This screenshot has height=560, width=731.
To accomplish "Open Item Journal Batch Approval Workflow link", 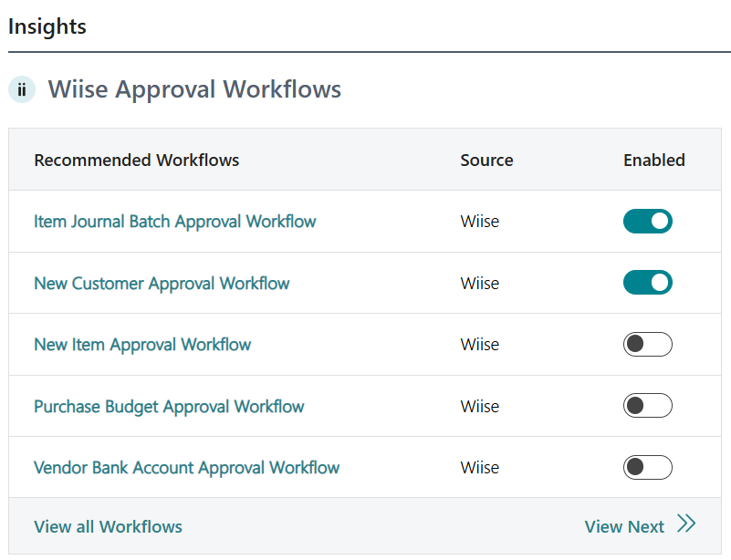I will tap(174, 222).
